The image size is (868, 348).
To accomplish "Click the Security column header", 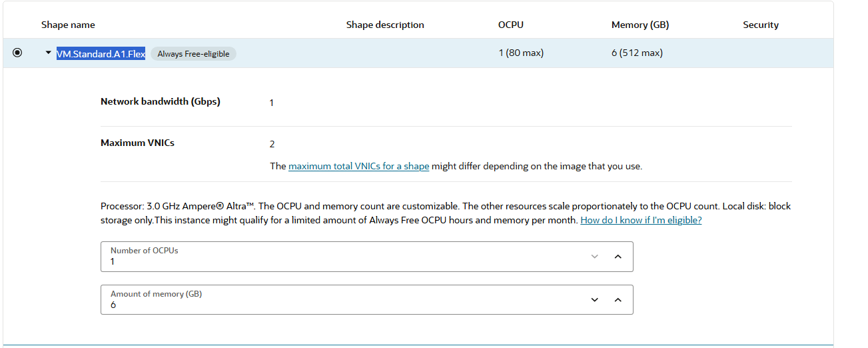I will pyautogui.click(x=761, y=25).
